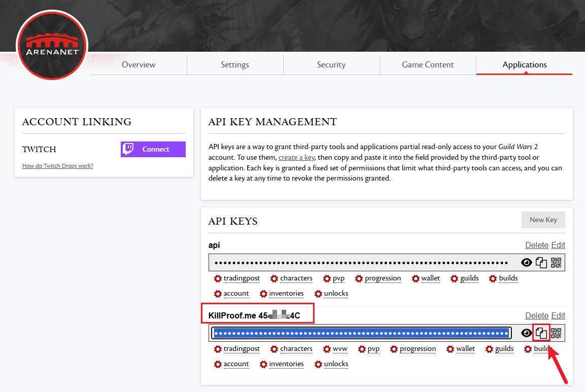Delete the api key
The width and height of the screenshot is (585, 392).
pos(536,245)
